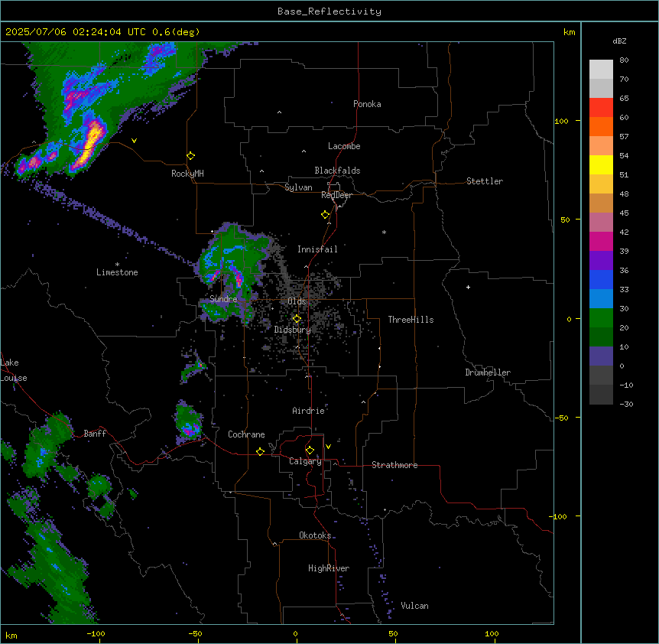
Task: Click the Limestone label
Action: [117, 272]
